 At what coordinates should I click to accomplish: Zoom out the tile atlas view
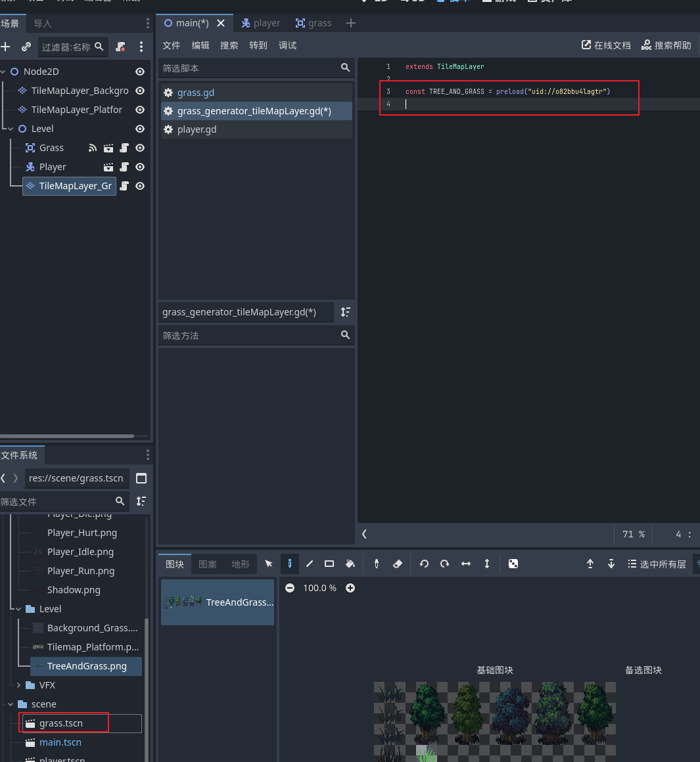click(x=290, y=588)
